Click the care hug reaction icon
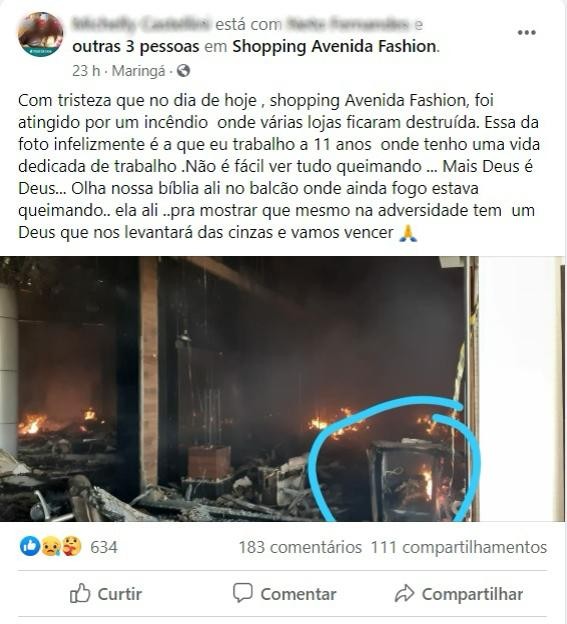567x624 pixels. (x=72, y=546)
